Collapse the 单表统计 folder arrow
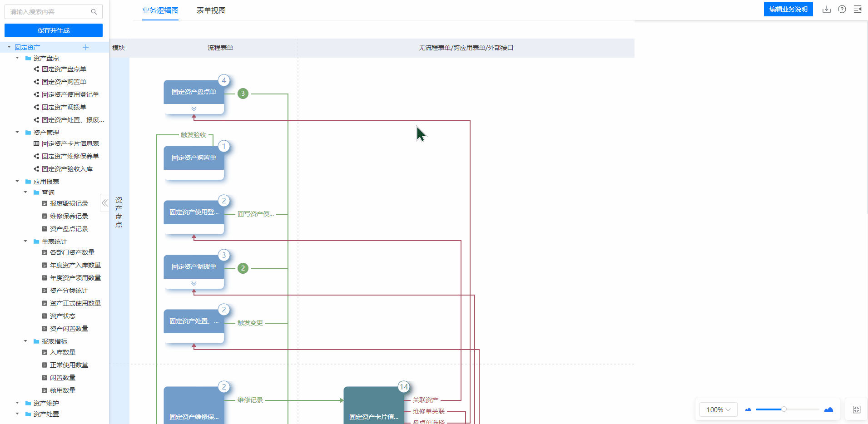 coord(25,241)
